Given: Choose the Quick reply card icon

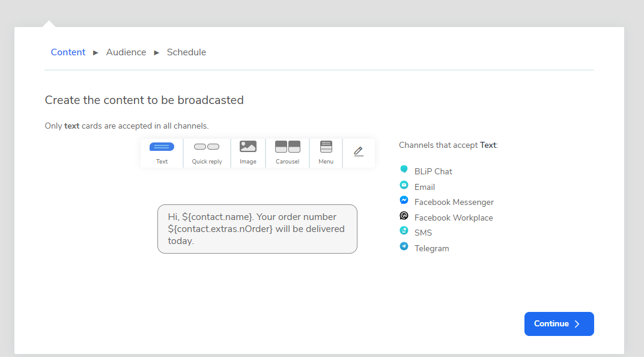Looking at the screenshot, I should click(207, 147).
